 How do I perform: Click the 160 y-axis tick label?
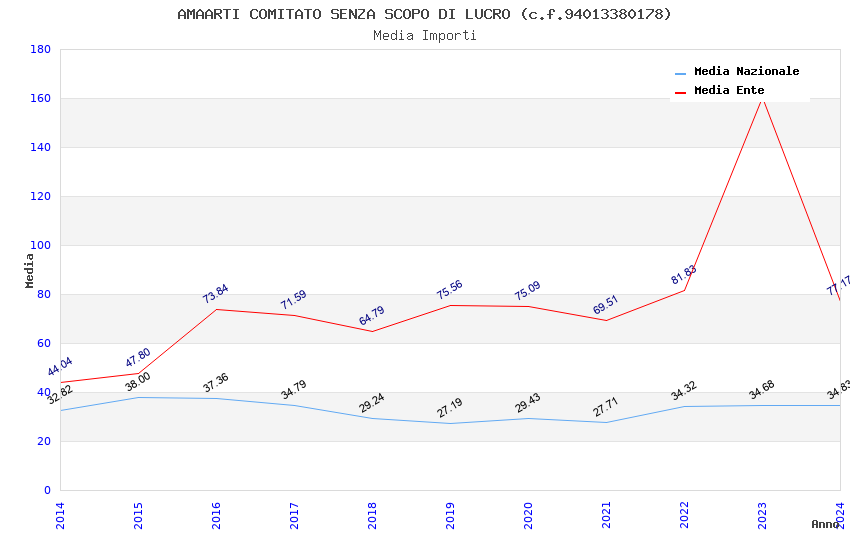(41, 98)
